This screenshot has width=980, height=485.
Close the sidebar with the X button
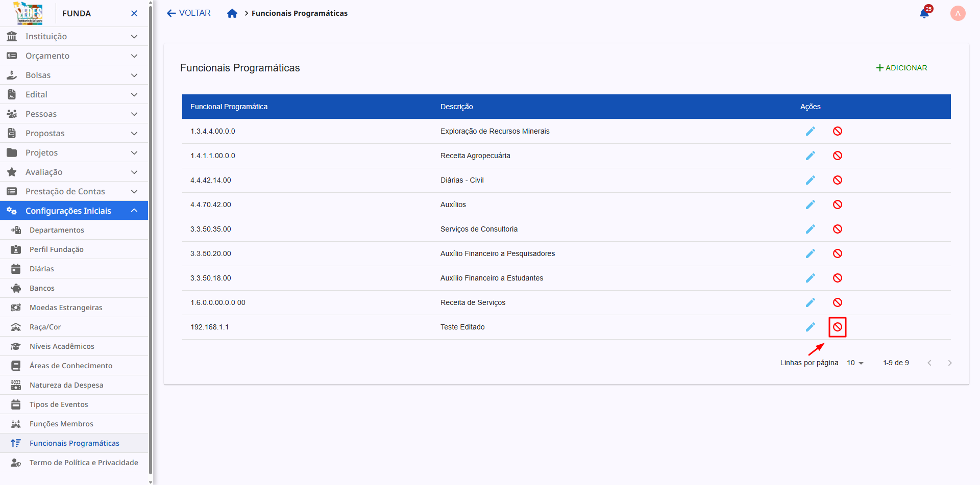(134, 13)
